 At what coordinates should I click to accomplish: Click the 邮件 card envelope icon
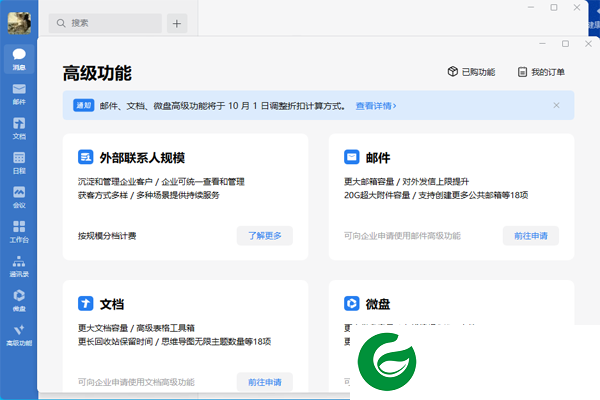click(351, 157)
